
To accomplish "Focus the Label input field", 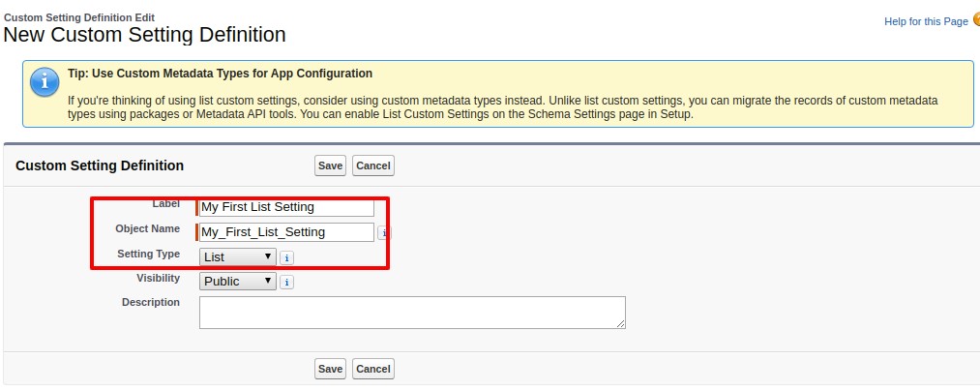I will pyautogui.click(x=285, y=207).
